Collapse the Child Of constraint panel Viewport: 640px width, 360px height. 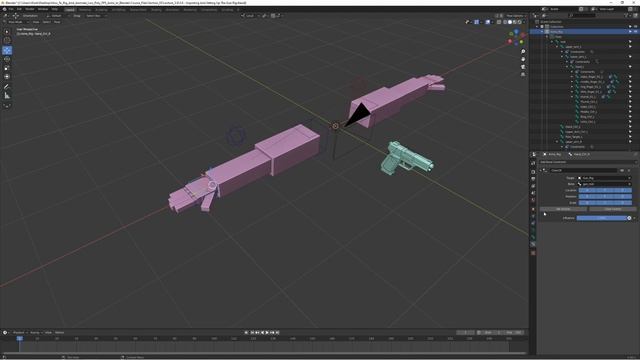(x=541, y=170)
